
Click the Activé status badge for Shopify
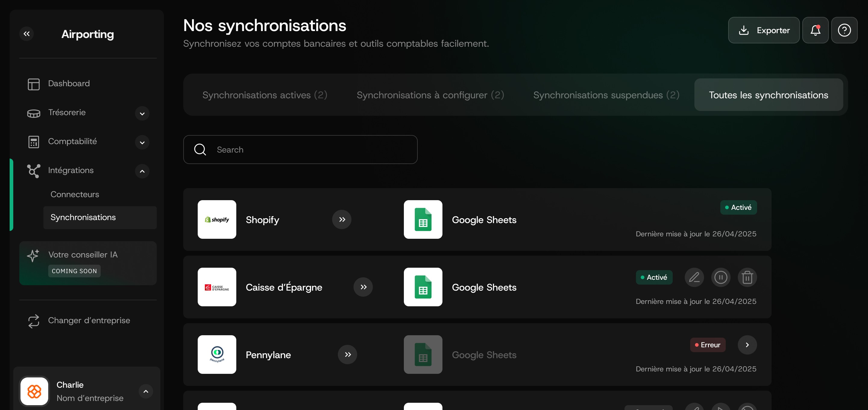point(738,207)
